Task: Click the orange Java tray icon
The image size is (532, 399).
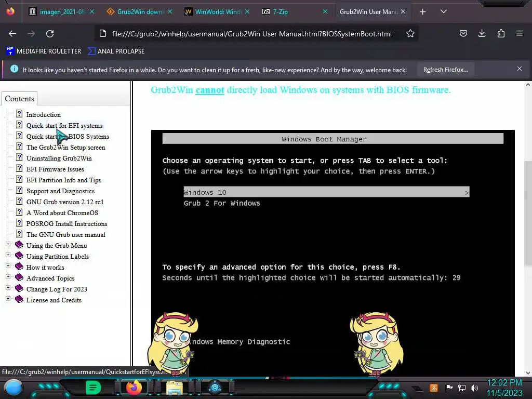Action: (x=434, y=388)
